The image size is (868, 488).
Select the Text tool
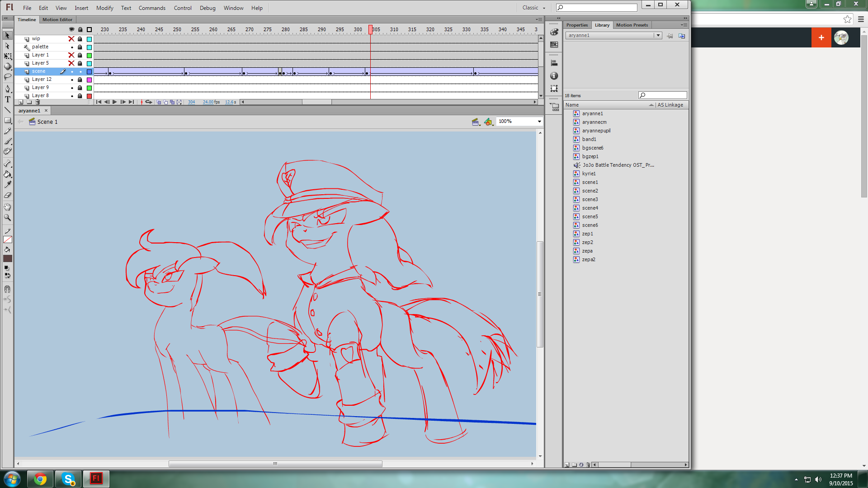coord(8,99)
